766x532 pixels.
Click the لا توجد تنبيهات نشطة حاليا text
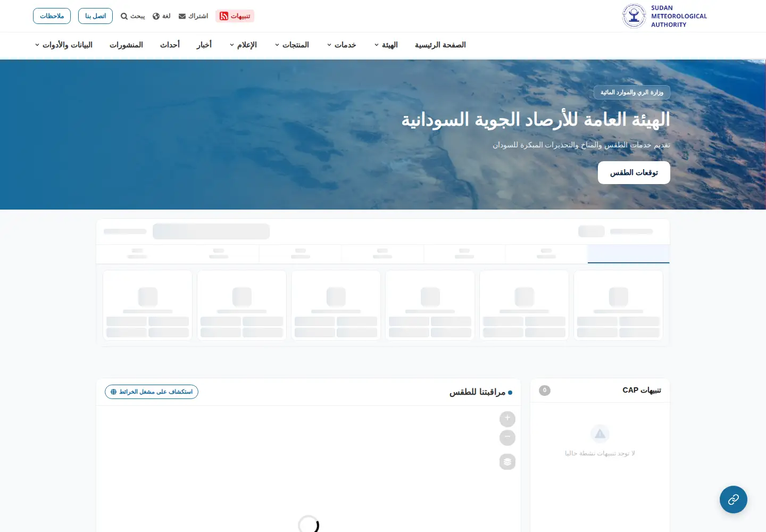click(600, 453)
